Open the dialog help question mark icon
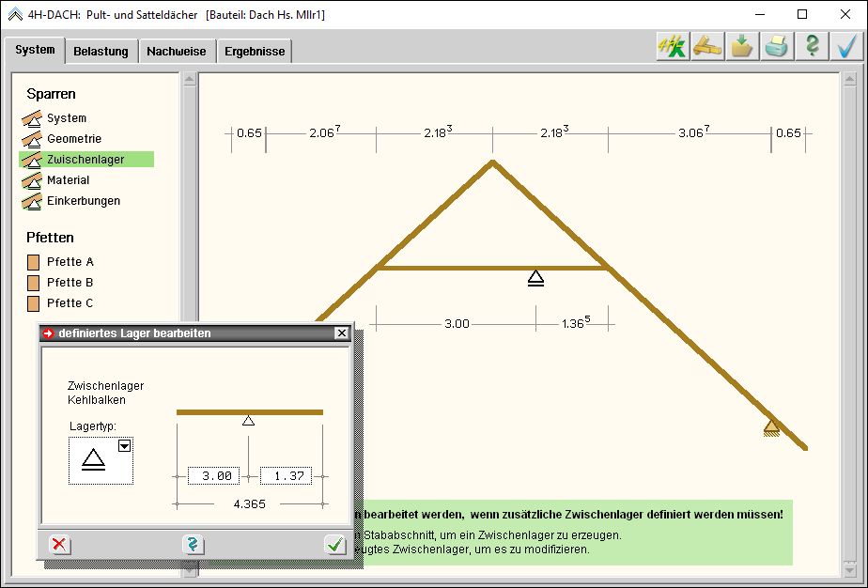 pyautogui.click(x=194, y=544)
